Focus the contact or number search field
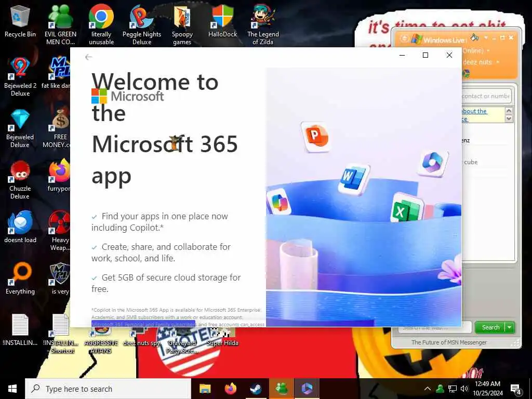Image resolution: width=532 pixels, height=399 pixels. [x=486, y=96]
